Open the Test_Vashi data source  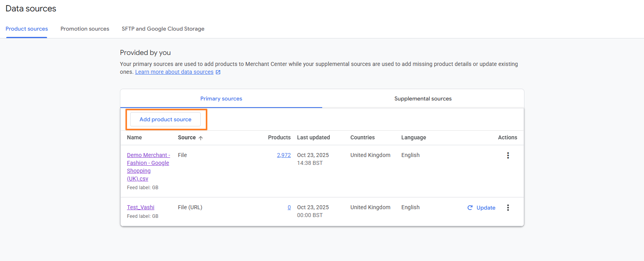[140, 207]
